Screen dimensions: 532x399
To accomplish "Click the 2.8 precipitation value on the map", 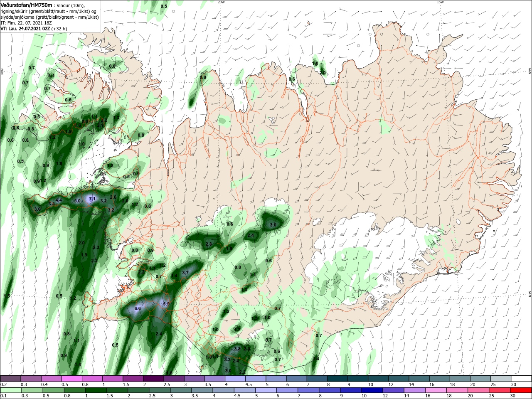I will coord(209,244).
